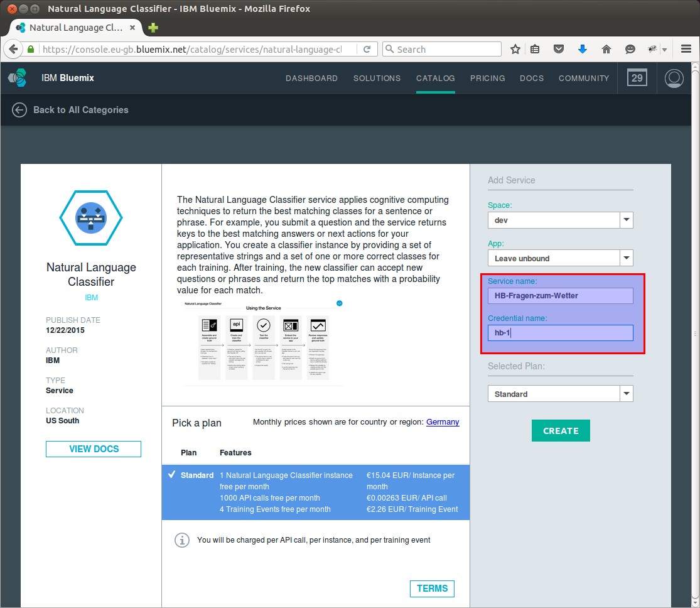Image resolution: width=700 pixels, height=608 pixels.
Task: Select the Natural Language Cl... browser tab
Action: [x=76, y=28]
